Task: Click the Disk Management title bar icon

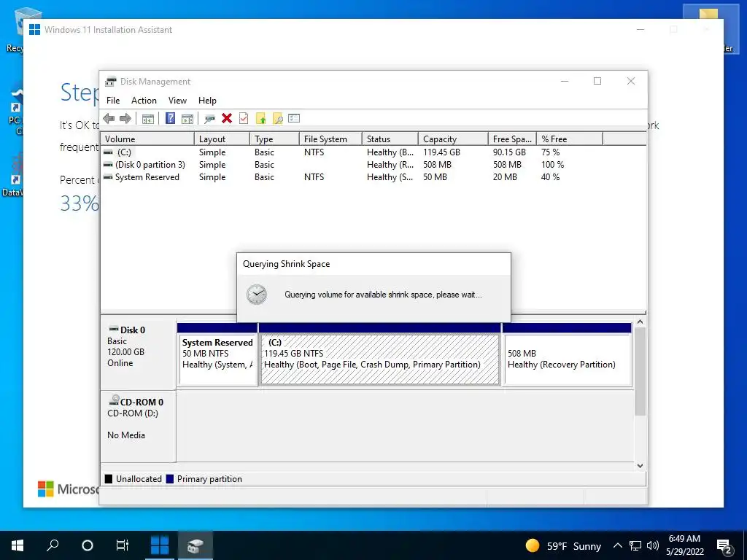Action: 111,82
